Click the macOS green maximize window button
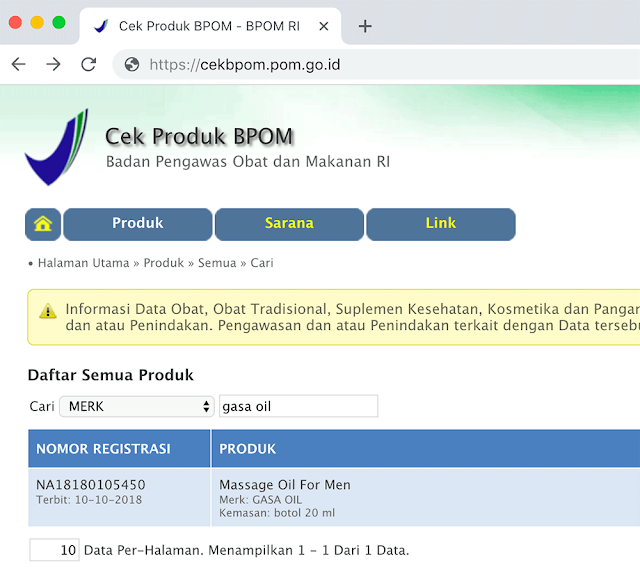This screenshot has height=582, width=640. pos(59,22)
